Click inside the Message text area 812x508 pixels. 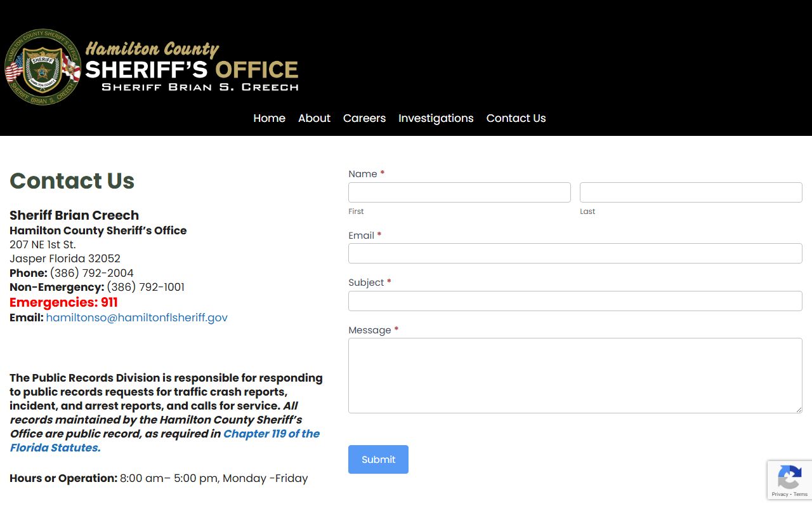pos(575,375)
